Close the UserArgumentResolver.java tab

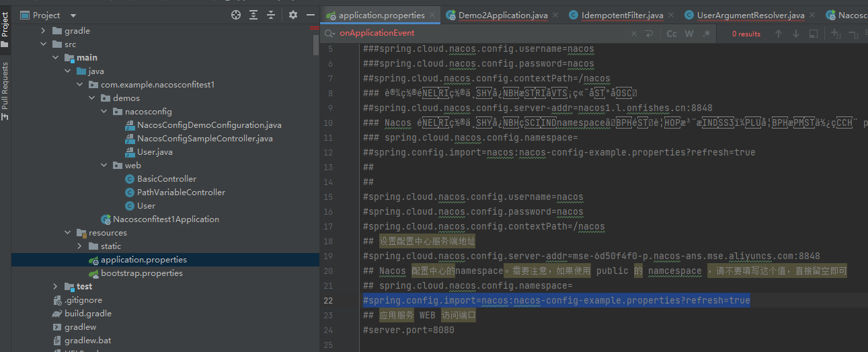click(813, 15)
